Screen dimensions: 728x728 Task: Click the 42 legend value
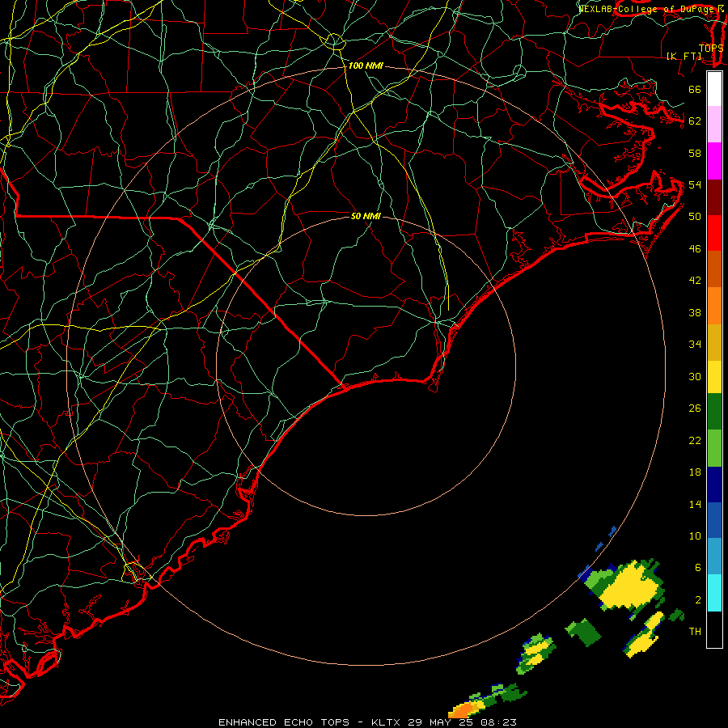(695, 281)
